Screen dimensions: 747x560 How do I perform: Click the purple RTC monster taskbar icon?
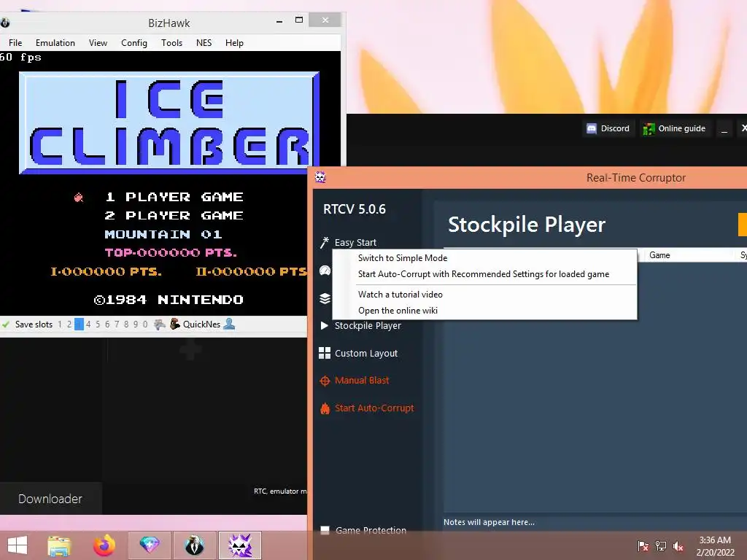pos(239,545)
